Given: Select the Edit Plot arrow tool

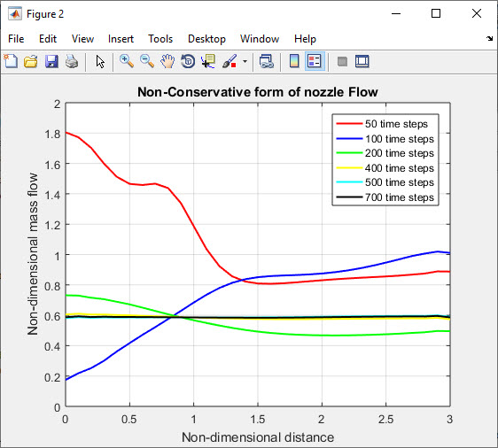Looking at the screenshot, I should [x=100, y=61].
